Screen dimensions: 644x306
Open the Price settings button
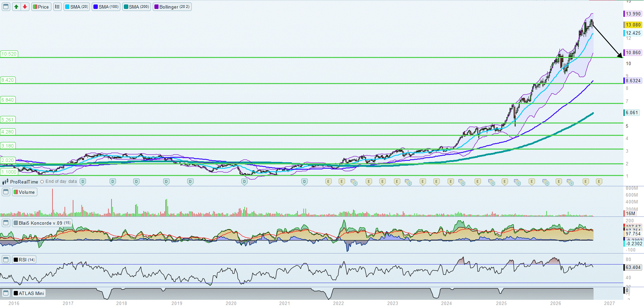41,7
